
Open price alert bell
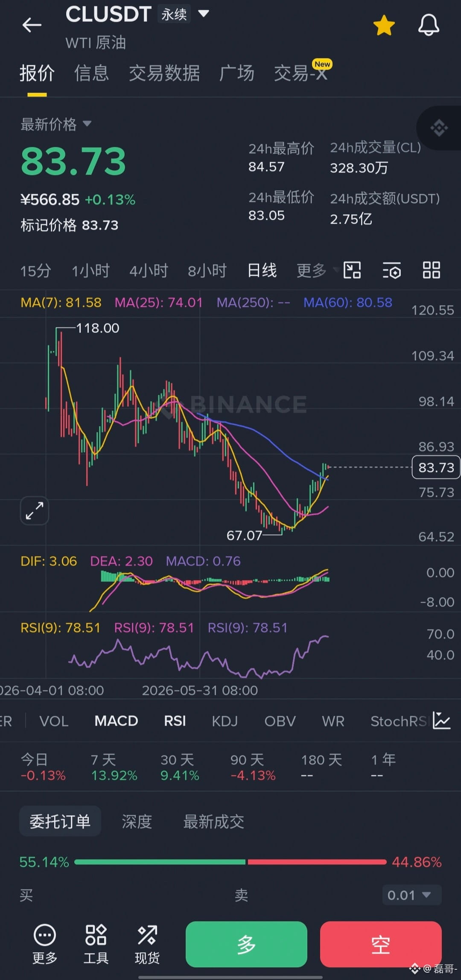point(429,25)
